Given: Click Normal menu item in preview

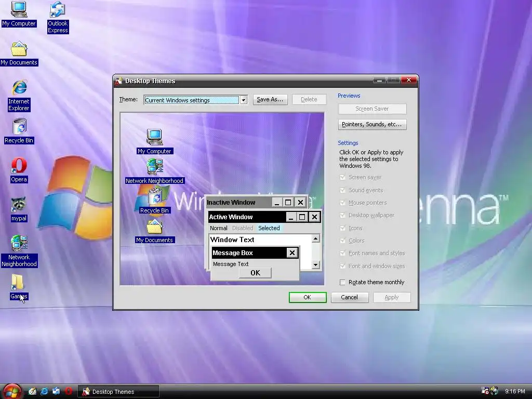Looking at the screenshot, I should tap(219, 228).
